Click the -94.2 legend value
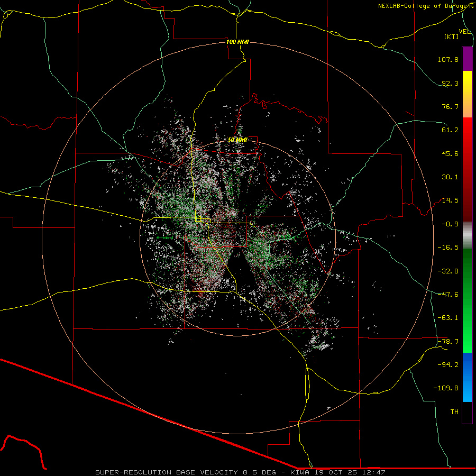Screen dimensions: 476x476 [448, 364]
